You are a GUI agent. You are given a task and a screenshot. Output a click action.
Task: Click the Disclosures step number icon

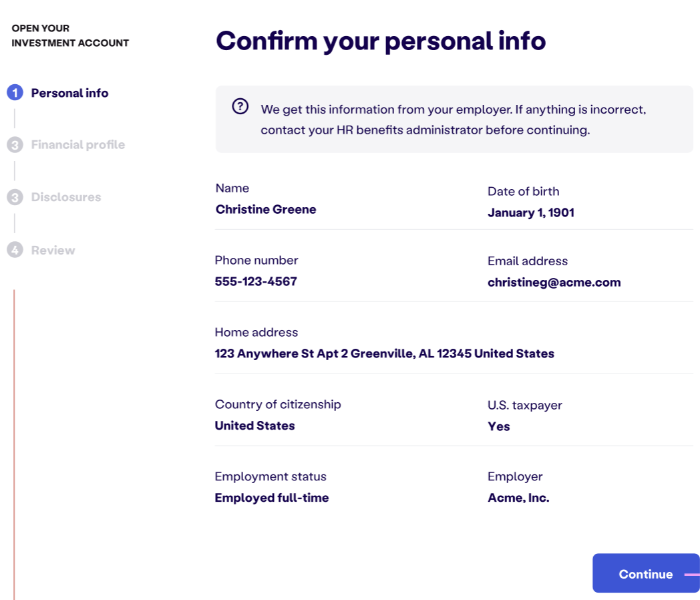pyautogui.click(x=15, y=197)
